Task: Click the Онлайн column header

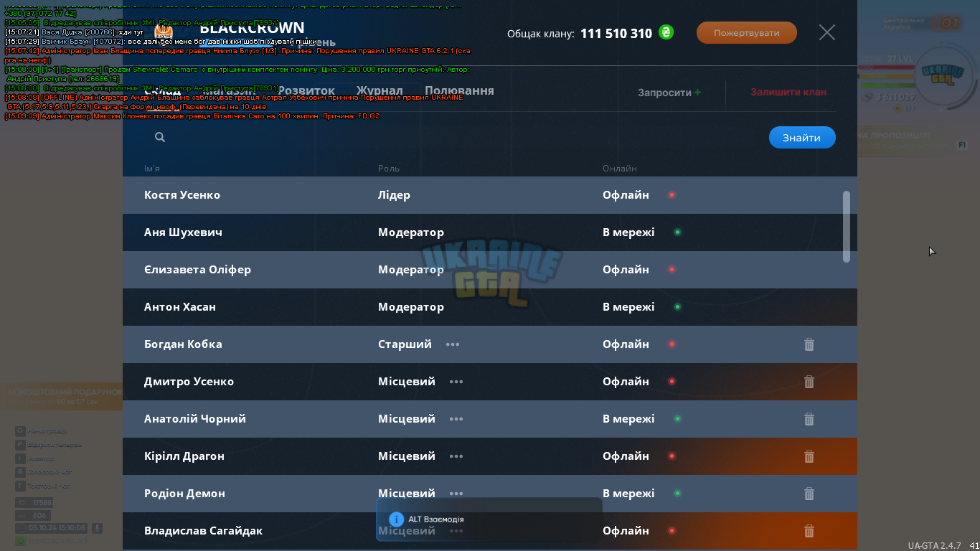Action: 620,169
